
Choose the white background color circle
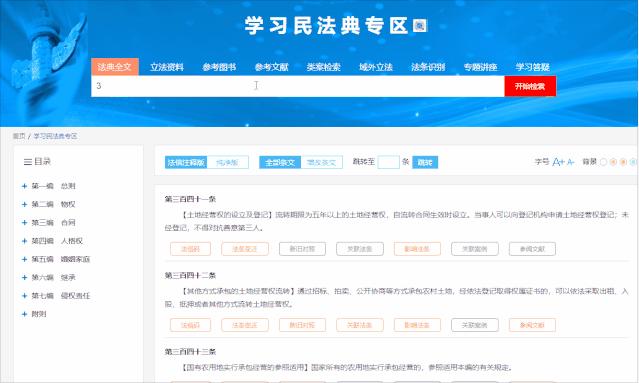pyautogui.click(x=604, y=162)
